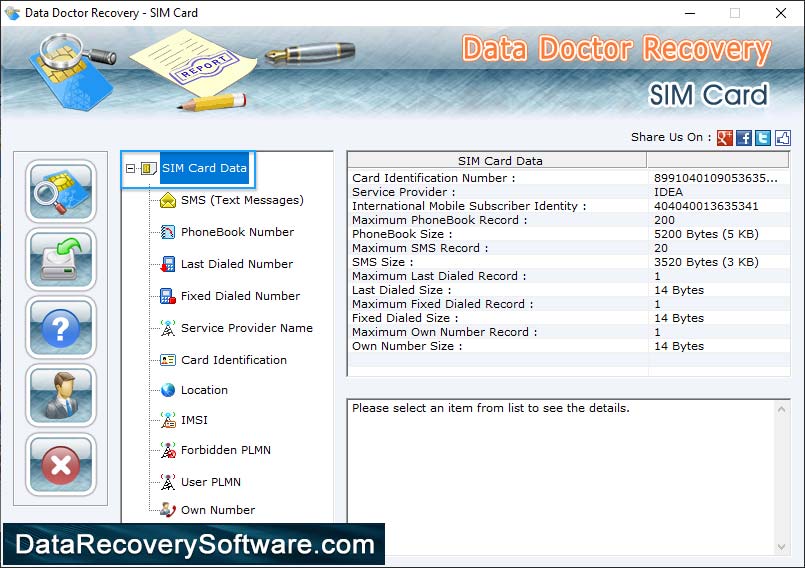Click the Own Number person icon
The height and width of the screenshot is (568, 805).
168,510
